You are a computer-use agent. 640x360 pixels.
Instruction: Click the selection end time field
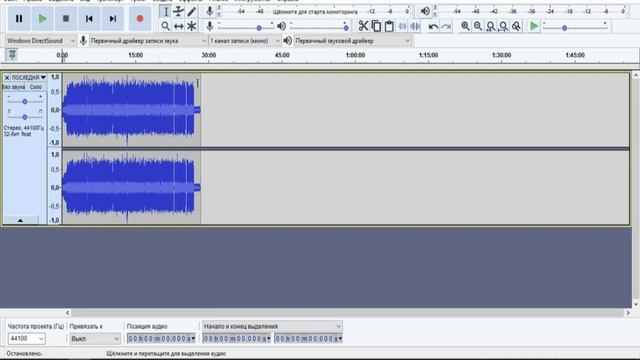[309, 338]
